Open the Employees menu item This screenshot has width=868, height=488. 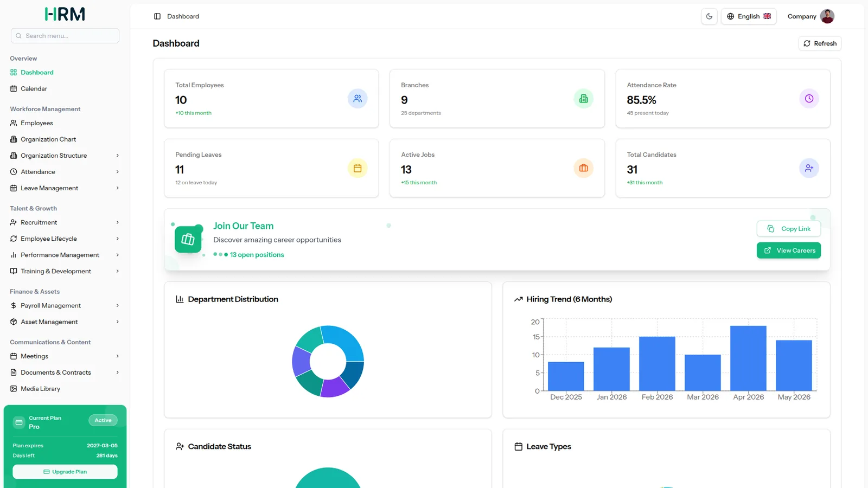(x=65, y=123)
